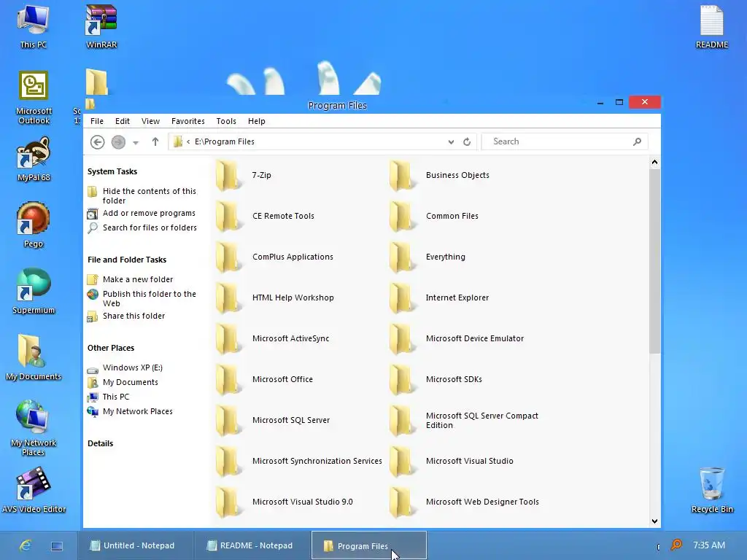
Task: Open the recent locations history dropdown arrow
Action: [136, 142]
